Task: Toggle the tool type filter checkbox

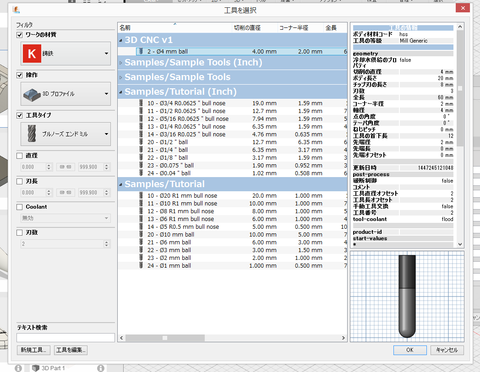Action: (x=20, y=115)
